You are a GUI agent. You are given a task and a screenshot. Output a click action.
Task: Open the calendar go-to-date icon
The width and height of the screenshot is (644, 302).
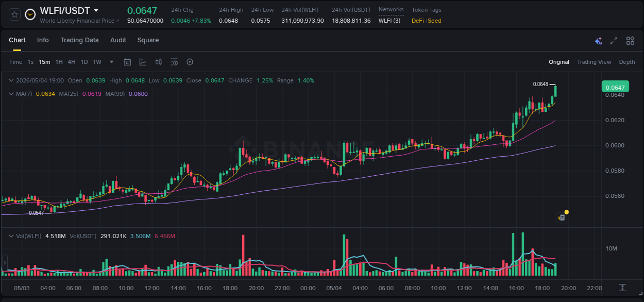pos(127,62)
